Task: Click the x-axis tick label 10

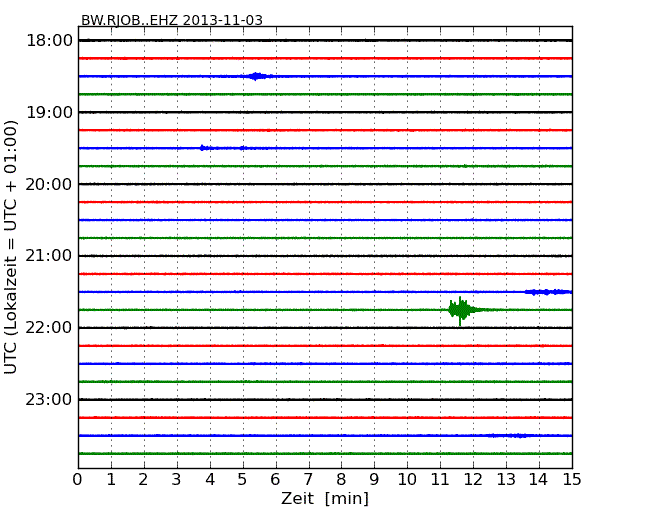Action: coord(407,480)
